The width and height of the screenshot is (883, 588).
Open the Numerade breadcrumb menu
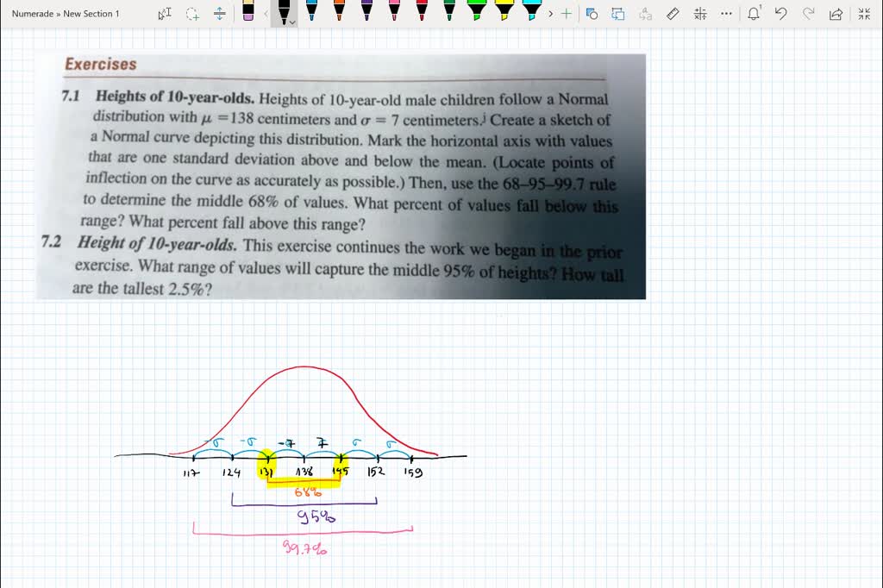click(30, 14)
